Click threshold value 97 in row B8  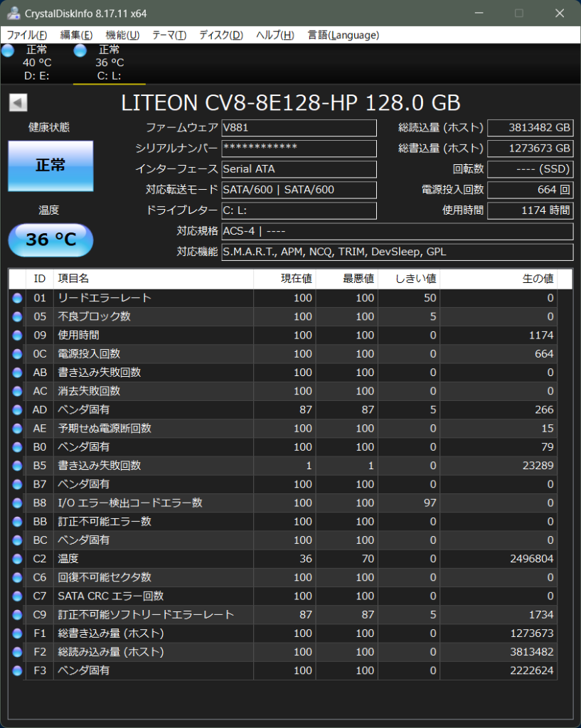point(430,503)
